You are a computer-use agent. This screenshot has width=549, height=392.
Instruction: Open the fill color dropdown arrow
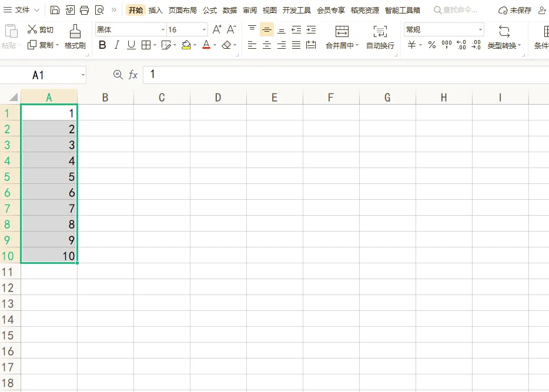(x=195, y=45)
